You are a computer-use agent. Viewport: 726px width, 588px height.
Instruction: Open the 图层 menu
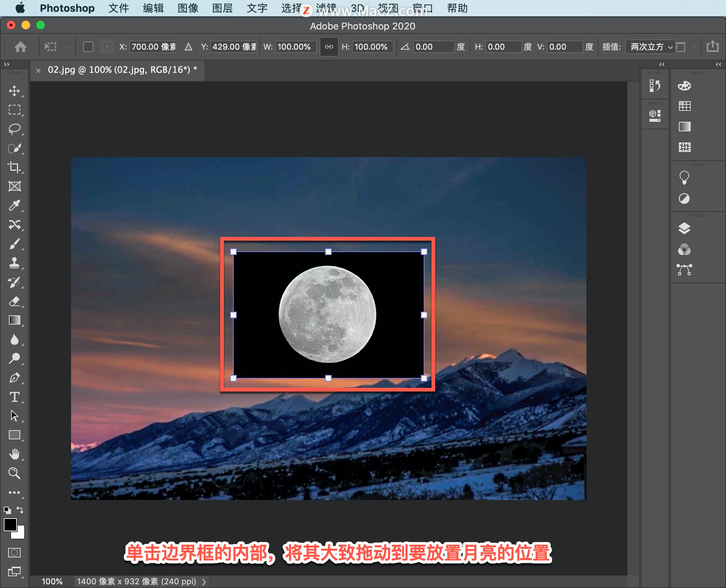(222, 8)
